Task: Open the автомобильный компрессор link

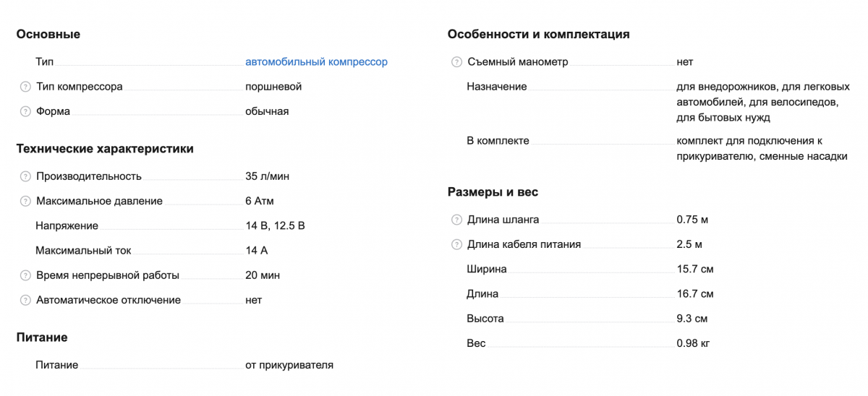Action: click(x=316, y=62)
